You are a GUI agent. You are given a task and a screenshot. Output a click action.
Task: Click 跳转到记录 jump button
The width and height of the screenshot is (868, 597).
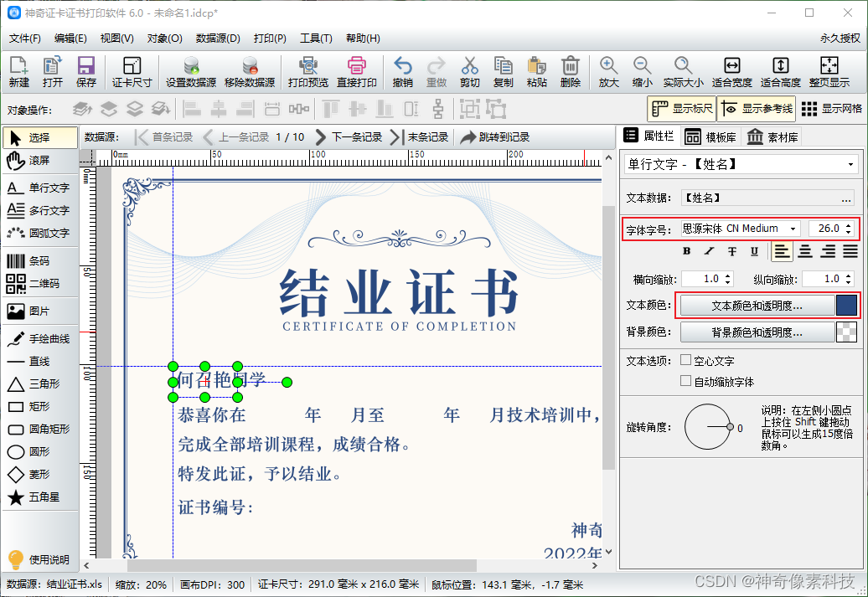point(495,136)
